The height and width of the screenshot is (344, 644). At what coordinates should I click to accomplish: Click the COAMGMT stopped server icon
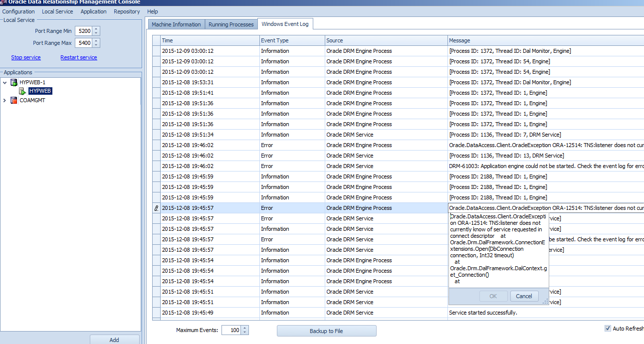tap(14, 100)
